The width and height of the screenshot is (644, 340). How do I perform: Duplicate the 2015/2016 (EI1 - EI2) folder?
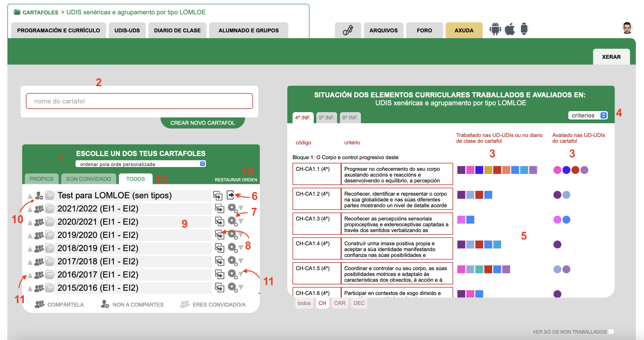point(219,287)
